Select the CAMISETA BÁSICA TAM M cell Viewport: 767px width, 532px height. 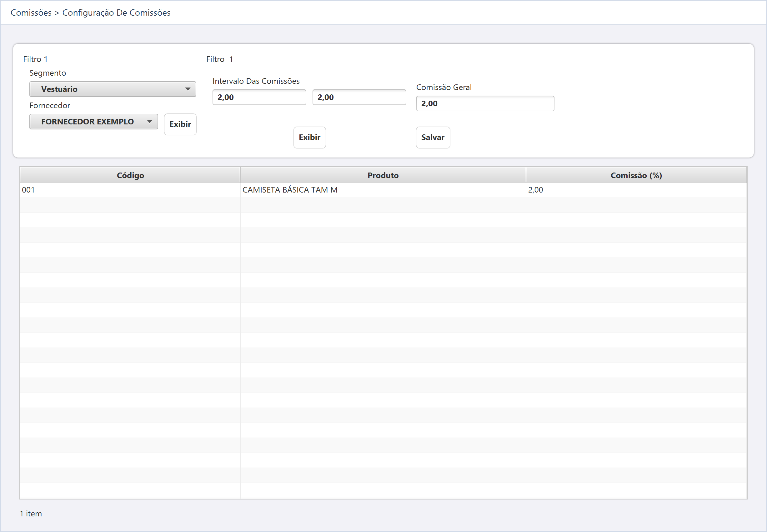pyautogui.click(x=383, y=190)
